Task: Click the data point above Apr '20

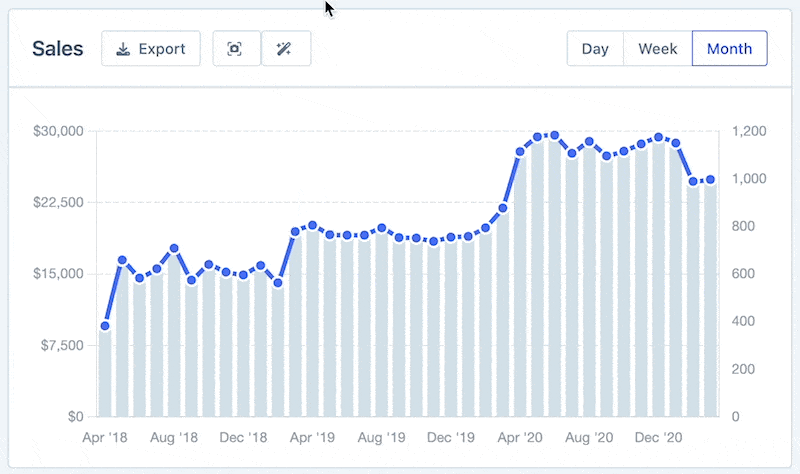Action: tap(520, 152)
